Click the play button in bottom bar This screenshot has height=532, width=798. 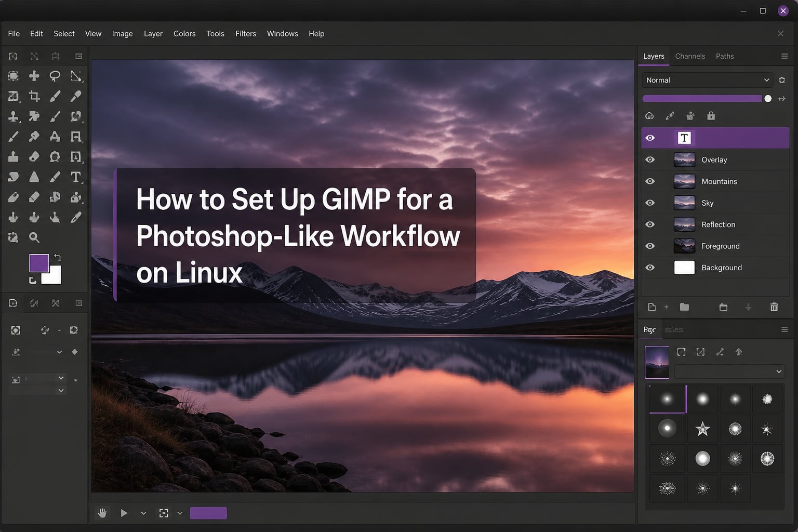pos(124,513)
